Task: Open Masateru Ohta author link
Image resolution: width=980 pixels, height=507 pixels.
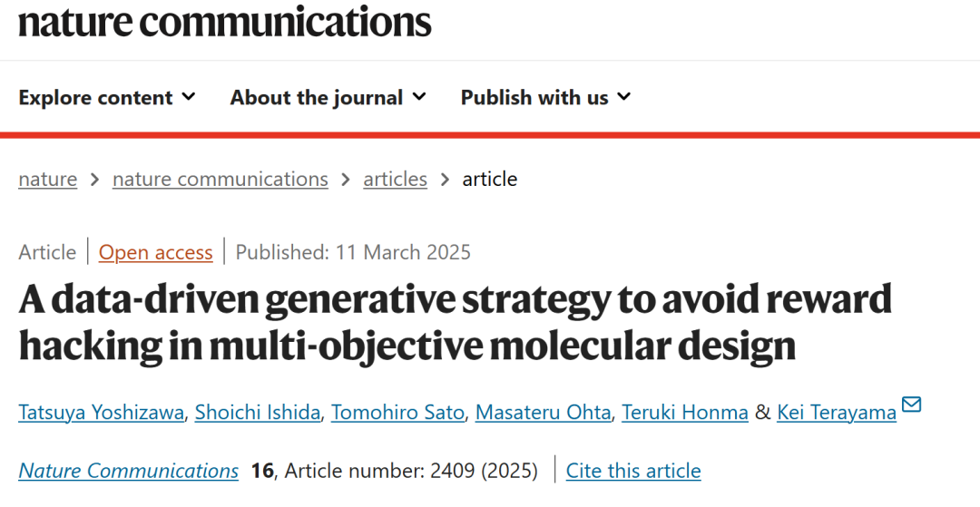Action: (x=544, y=413)
